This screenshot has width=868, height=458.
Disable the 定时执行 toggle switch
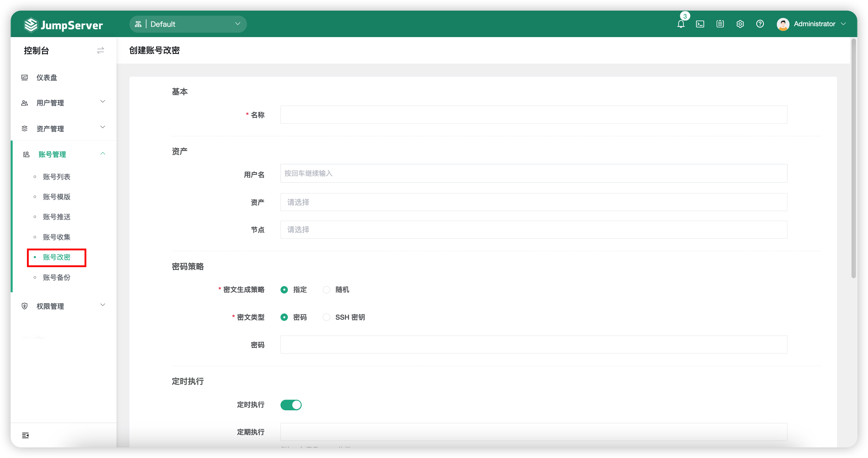tap(291, 405)
